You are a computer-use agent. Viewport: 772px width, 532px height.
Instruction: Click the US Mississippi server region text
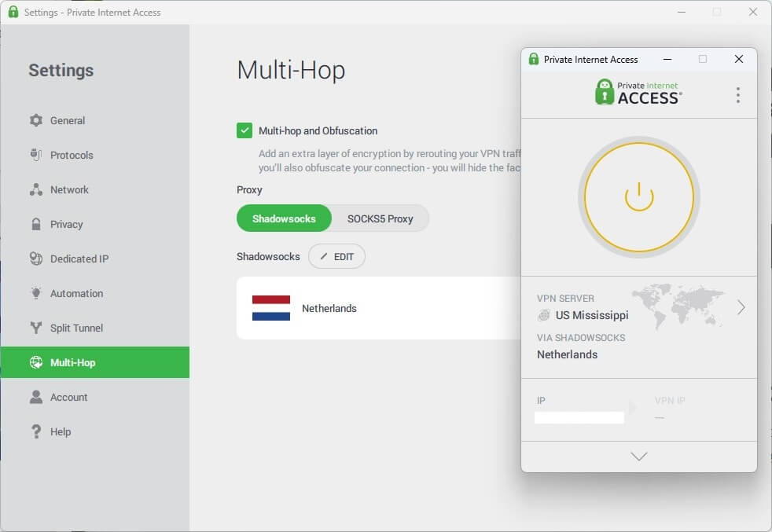pos(594,315)
